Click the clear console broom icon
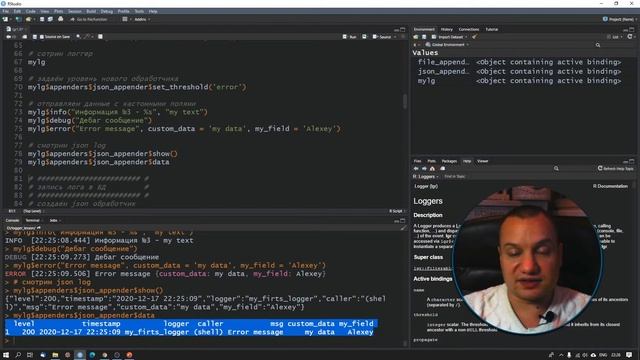 pos(403,228)
